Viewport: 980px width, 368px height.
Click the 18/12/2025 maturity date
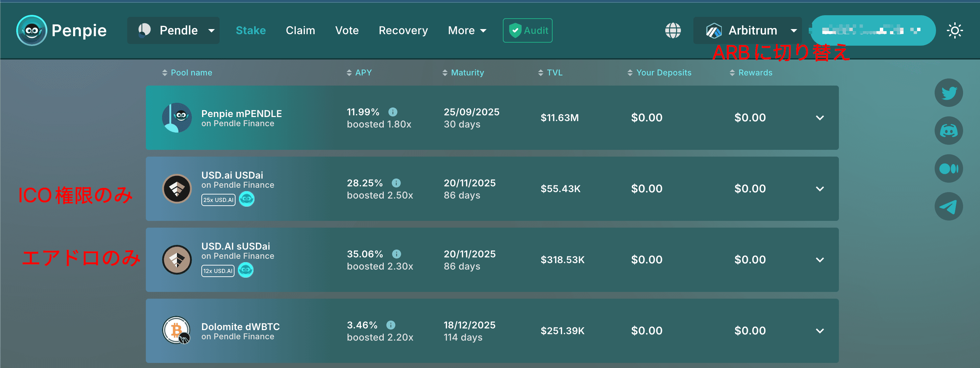[x=469, y=325]
